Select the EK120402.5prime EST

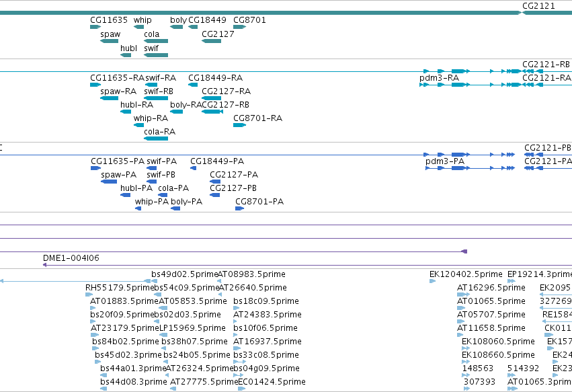432,282
